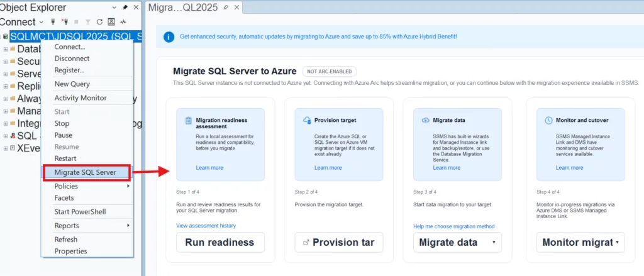Click Learn more on Provision target card
The image size is (644, 276).
click(x=328, y=168)
